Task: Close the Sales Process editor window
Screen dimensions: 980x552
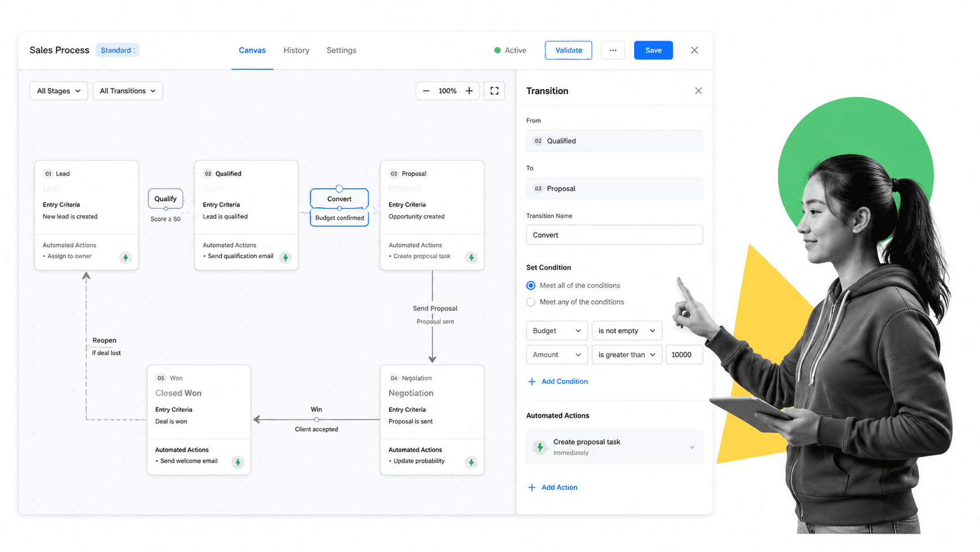Action: tap(695, 50)
